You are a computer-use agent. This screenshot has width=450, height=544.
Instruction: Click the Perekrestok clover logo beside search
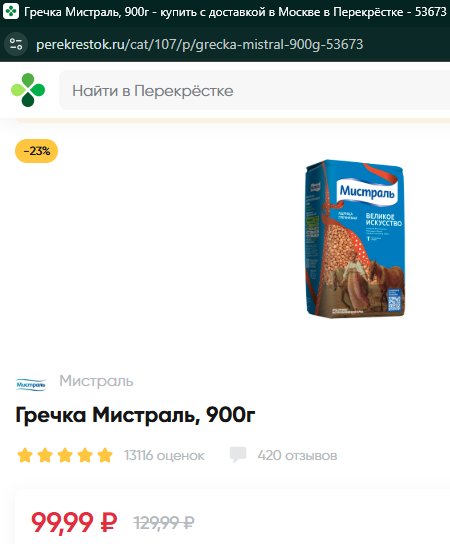pos(28,90)
